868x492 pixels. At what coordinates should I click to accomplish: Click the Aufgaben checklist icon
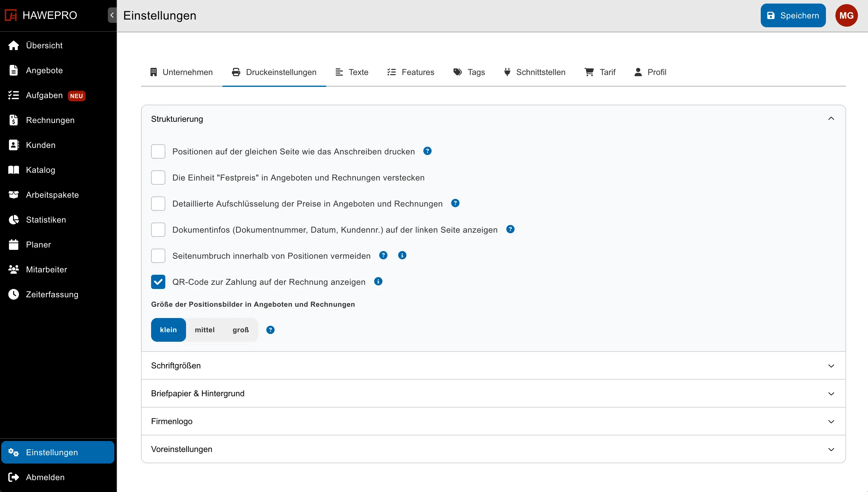[x=14, y=95]
